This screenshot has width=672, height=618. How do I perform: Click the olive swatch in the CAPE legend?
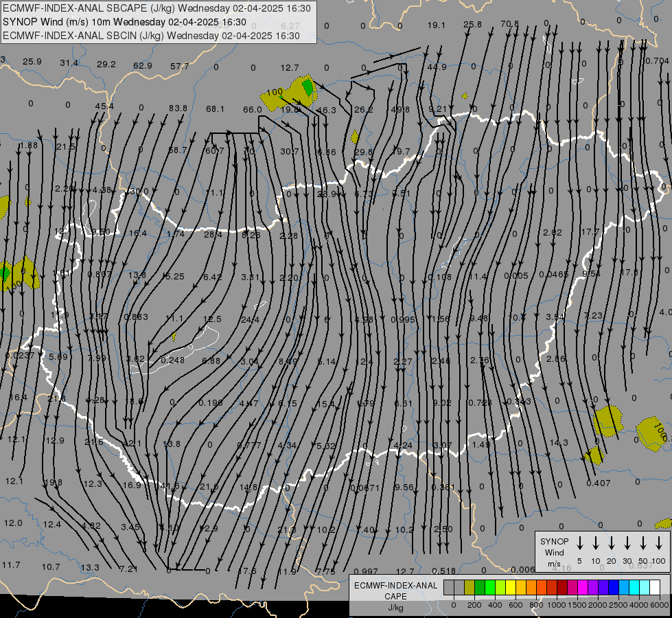470,587
